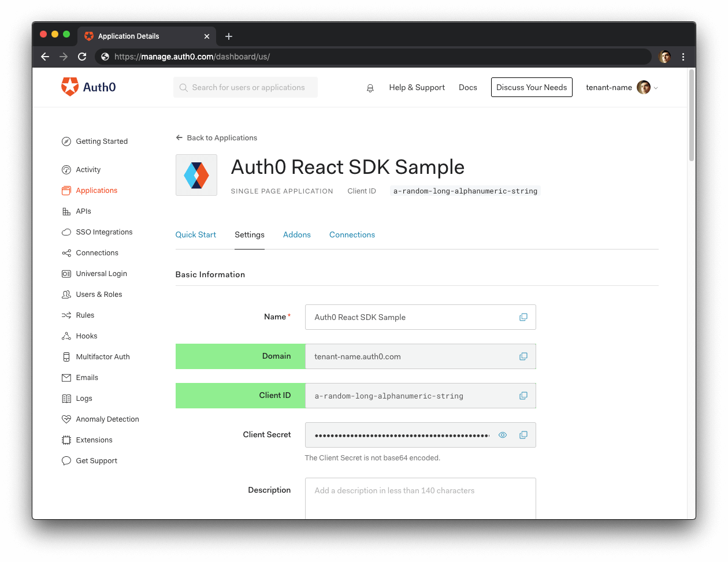This screenshot has height=562, width=728.
Task: Switch to the Addons tab
Action: tap(297, 235)
